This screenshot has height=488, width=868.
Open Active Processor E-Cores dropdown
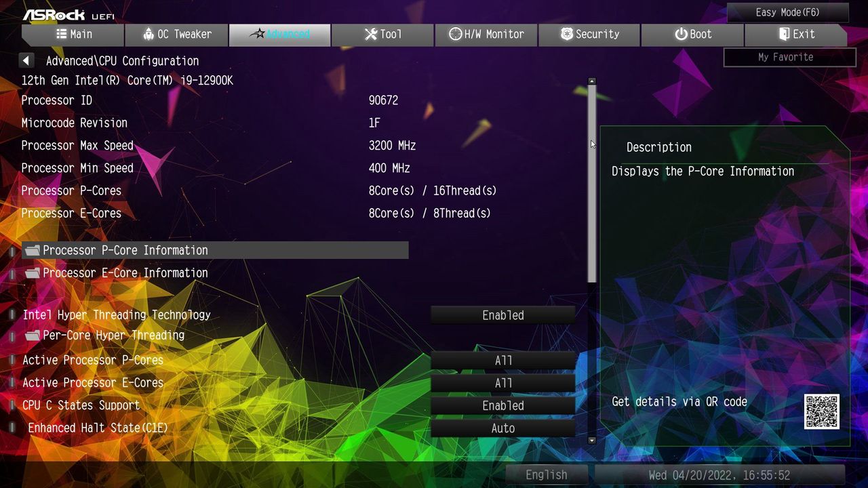(503, 383)
